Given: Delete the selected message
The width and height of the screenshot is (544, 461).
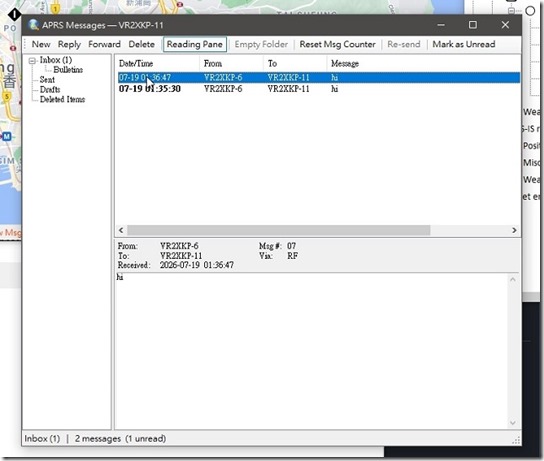Looking at the screenshot, I should coord(142,44).
